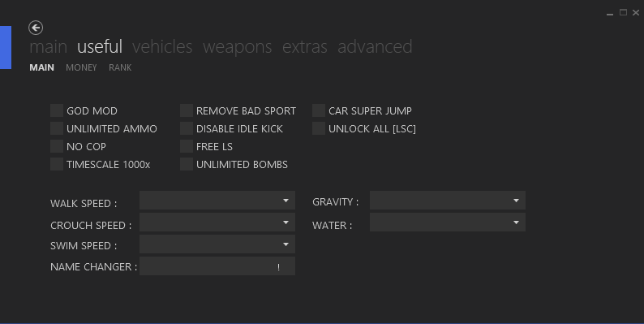Open the weapons tab
Image resolution: width=644 pixels, height=324 pixels.
coord(238,47)
